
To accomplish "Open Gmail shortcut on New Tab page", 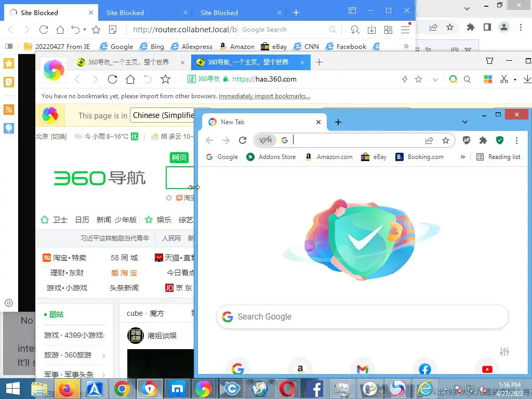I will coord(362,369).
